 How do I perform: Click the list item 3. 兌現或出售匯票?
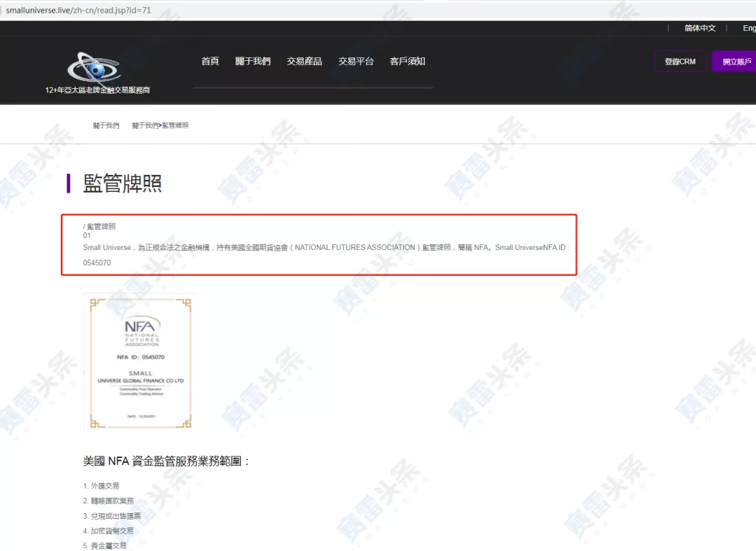(x=112, y=516)
